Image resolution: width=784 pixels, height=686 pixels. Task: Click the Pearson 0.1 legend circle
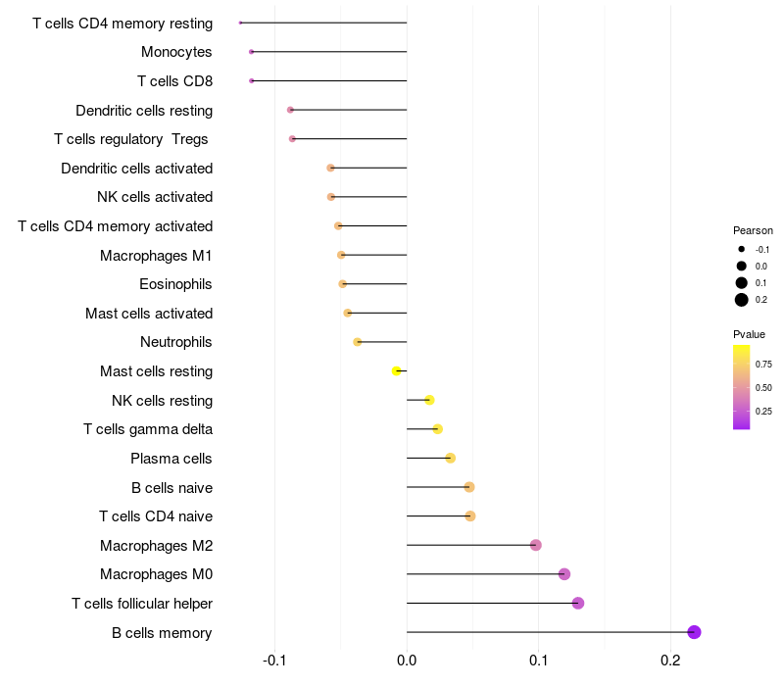(x=742, y=282)
